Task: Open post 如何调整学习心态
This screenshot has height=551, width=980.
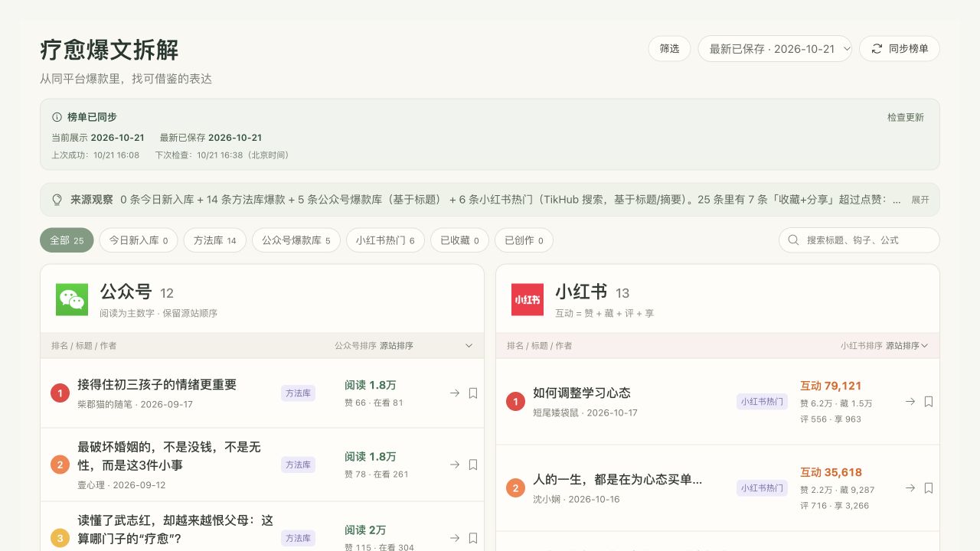Action: coord(582,393)
